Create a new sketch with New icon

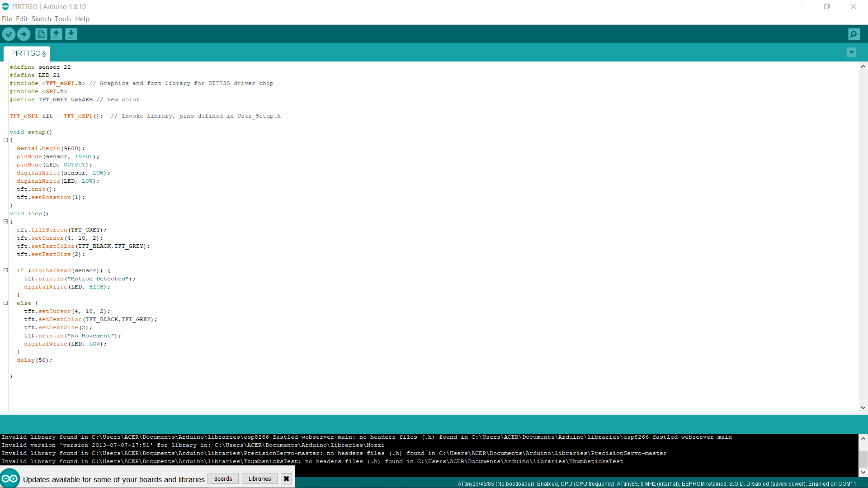point(41,34)
